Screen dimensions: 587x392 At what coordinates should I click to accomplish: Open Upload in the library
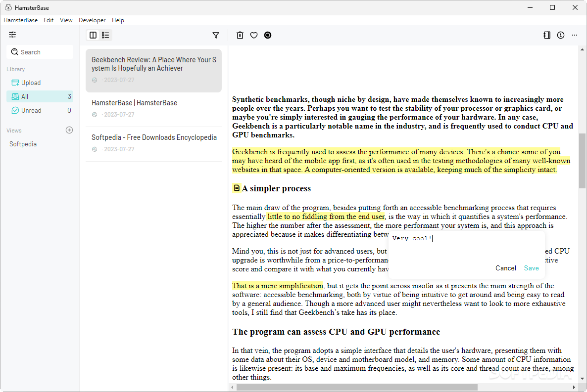[x=40, y=83]
